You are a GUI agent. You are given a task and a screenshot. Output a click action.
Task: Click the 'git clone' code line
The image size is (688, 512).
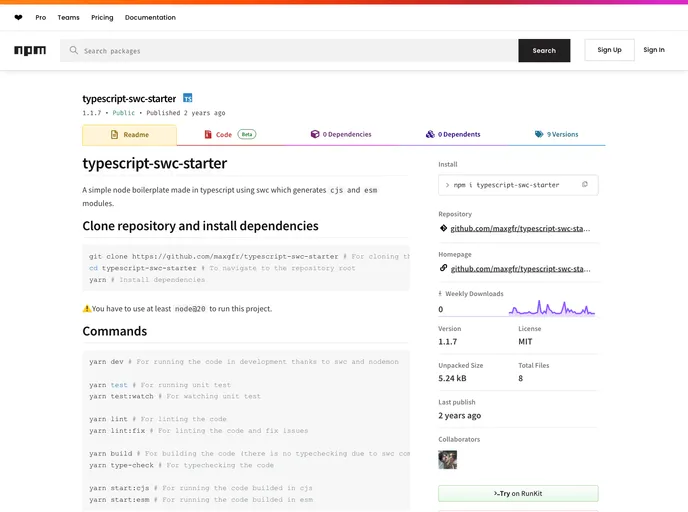(249, 256)
